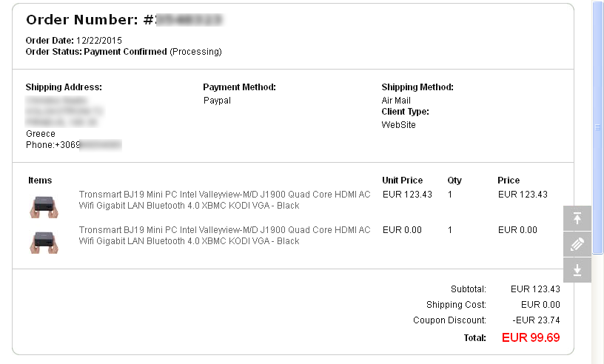Open first Tronsmart BJ19 Mini PC link
Image resolution: width=604 pixels, height=364 pixels.
(x=224, y=200)
